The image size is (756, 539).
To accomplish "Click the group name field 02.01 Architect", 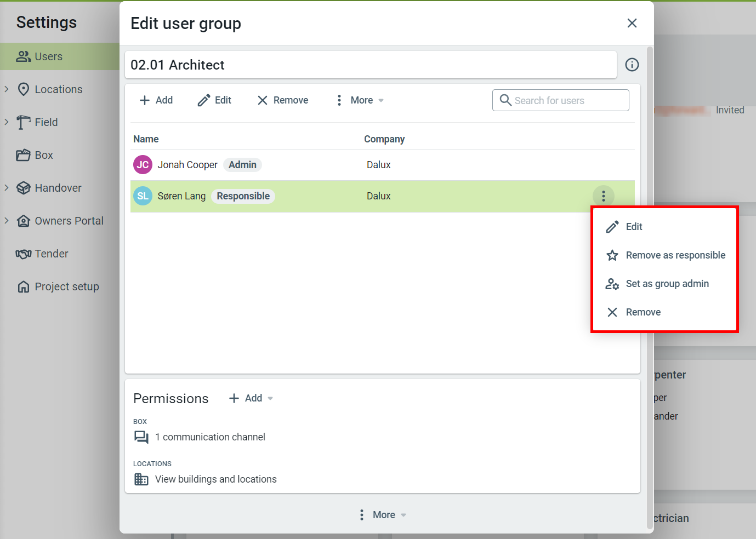I will 371,65.
